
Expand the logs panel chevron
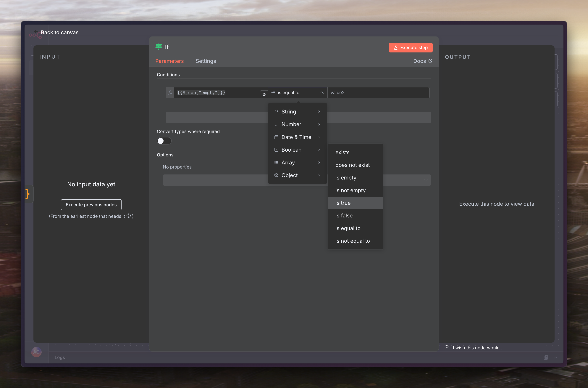[x=556, y=357]
